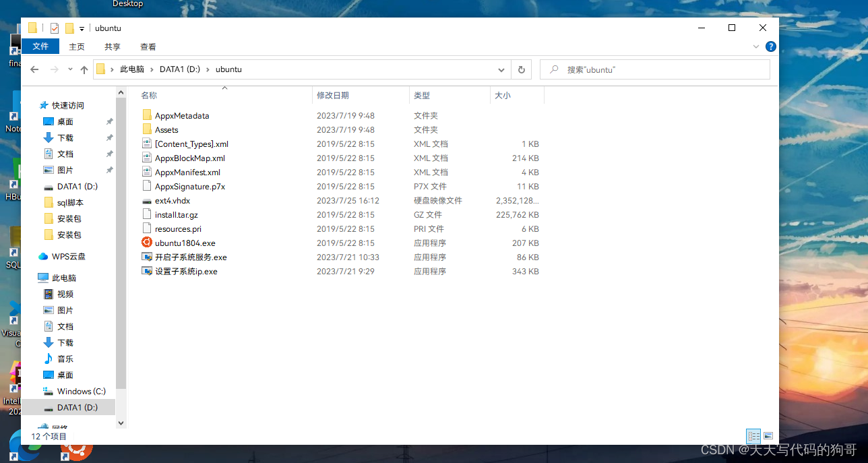Image resolution: width=868 pixels, height=463 pixels.
Task: Open the 文件 menu tab
Action: [40, 47]
